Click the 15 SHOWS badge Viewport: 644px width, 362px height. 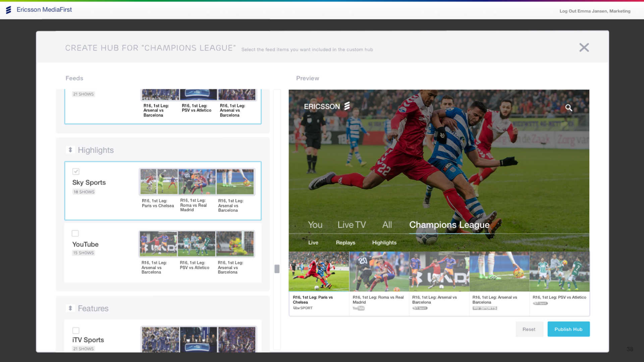tap(84, 253)
